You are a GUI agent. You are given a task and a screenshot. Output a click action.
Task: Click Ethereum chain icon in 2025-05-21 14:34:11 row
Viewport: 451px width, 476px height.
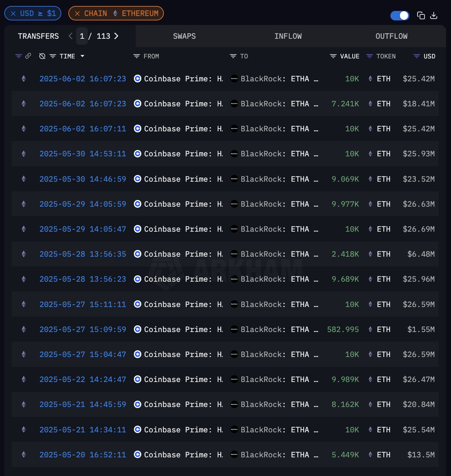tap(24, 430)
